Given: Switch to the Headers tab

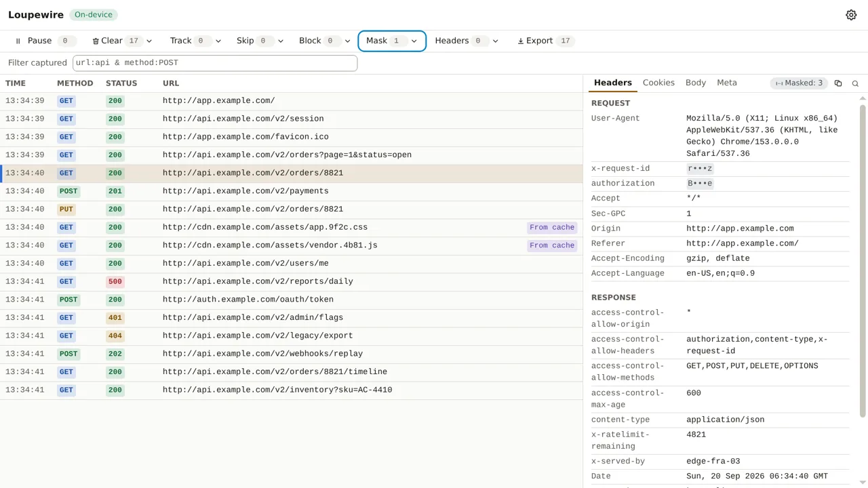Looking at the screenshot, I should point(613,83).
